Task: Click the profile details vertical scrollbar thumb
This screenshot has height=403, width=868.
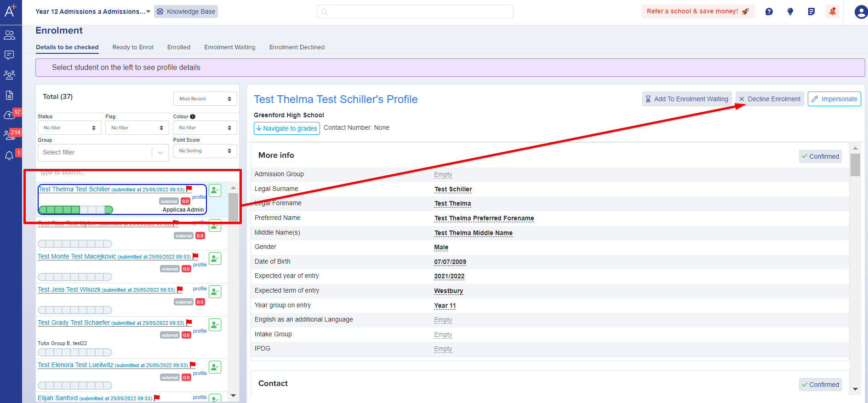Action: (x=855, y=165)
